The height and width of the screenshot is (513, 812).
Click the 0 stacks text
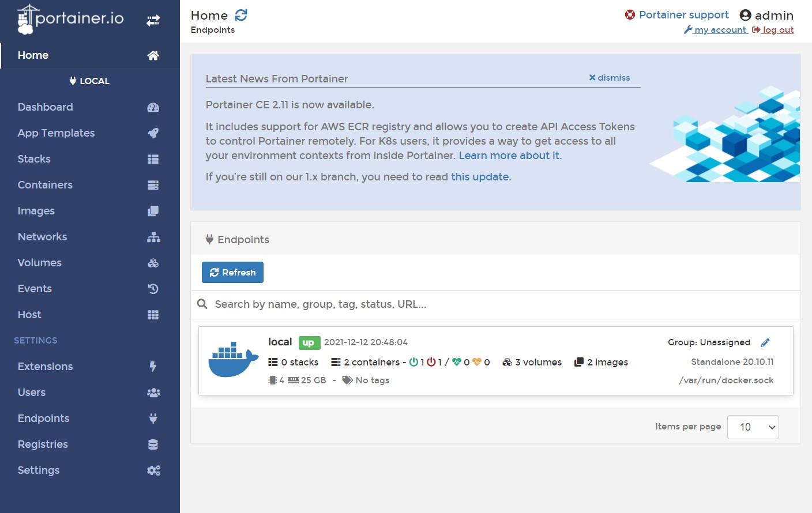300,362
